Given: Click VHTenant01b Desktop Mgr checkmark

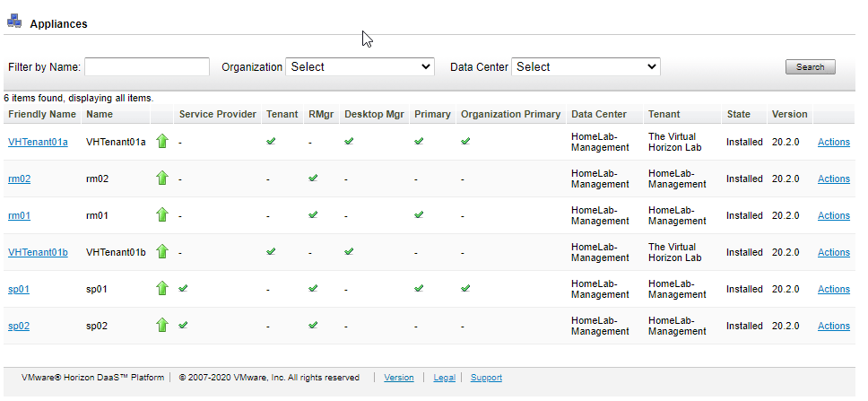Looking at the screenshot, I should tap(349, 251).
